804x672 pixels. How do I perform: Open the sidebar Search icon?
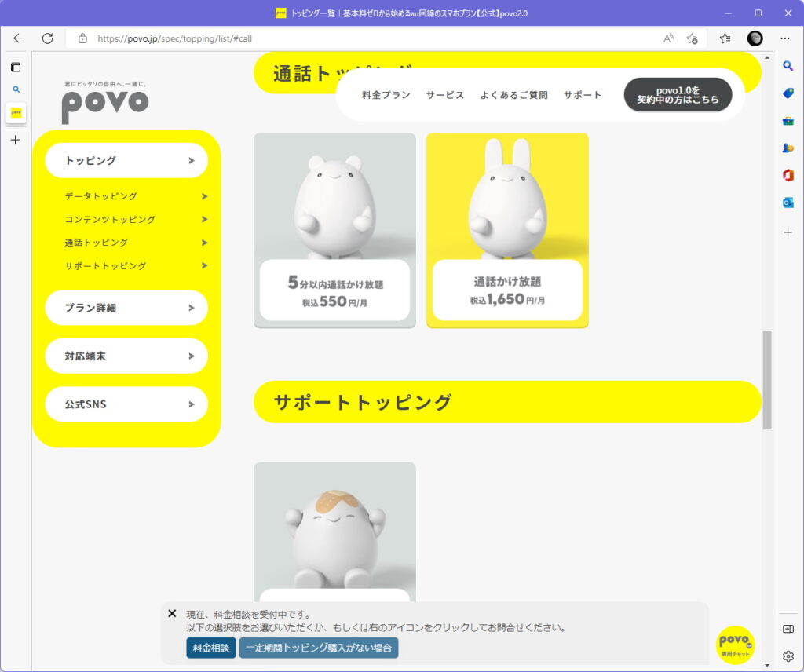tap(788, 66)
